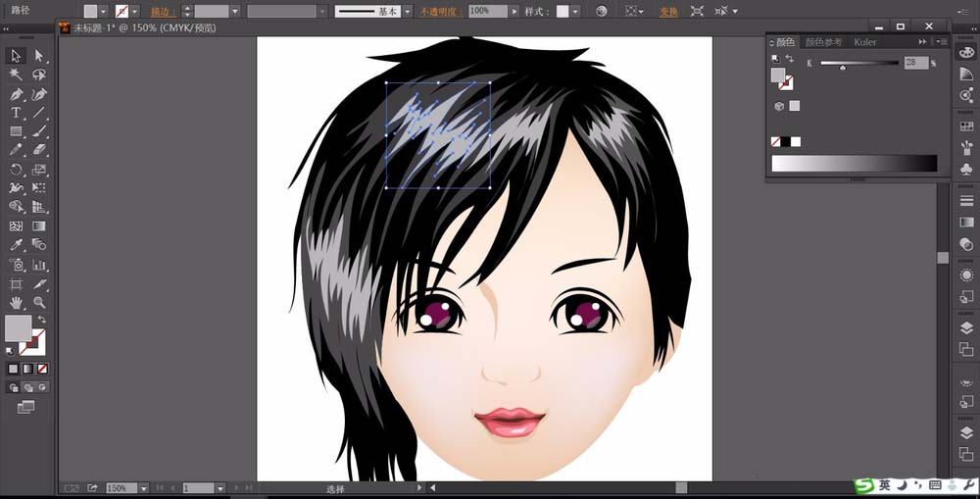The width and height of the screenshot is (980, 499).
Task: Set color to None in toolbox
Action: click(41, 369)
